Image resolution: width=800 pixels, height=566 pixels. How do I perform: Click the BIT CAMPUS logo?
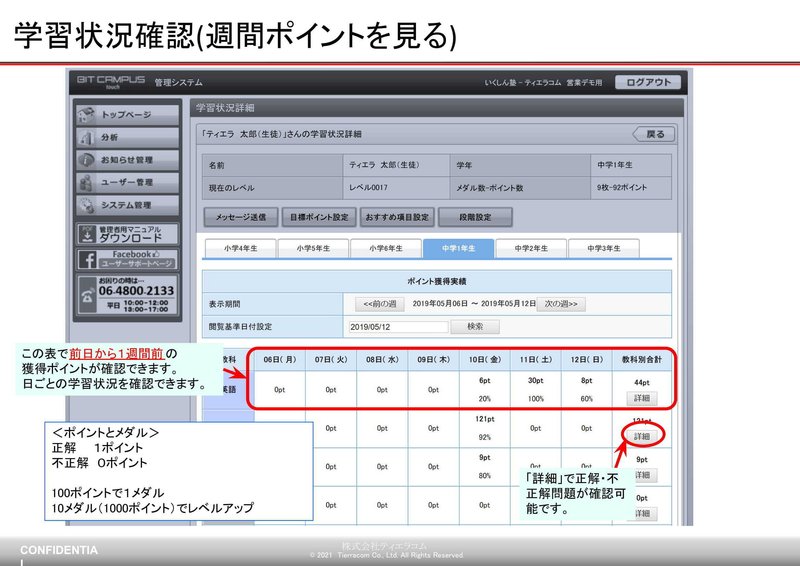111,81
